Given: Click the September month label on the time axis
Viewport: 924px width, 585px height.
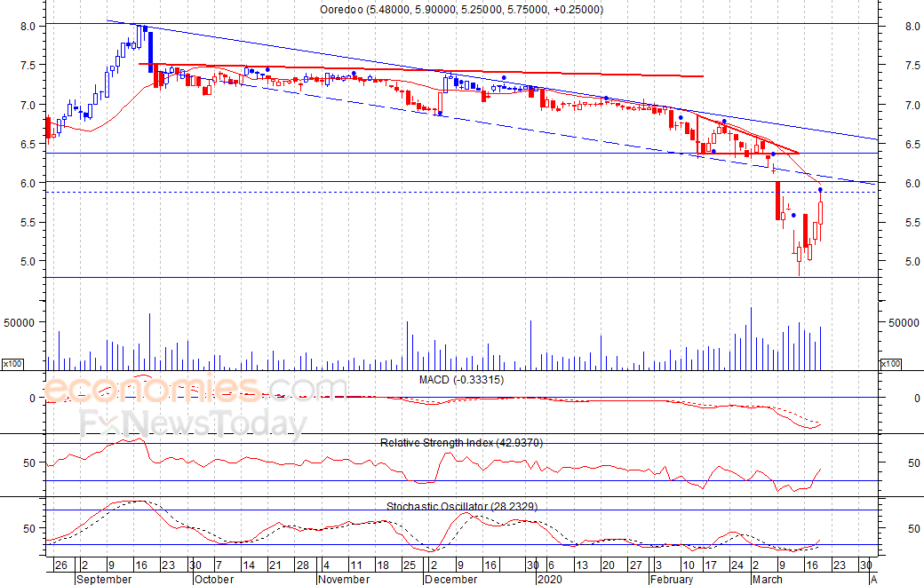Looking at the screenshot, I should (x=104, y=579).
